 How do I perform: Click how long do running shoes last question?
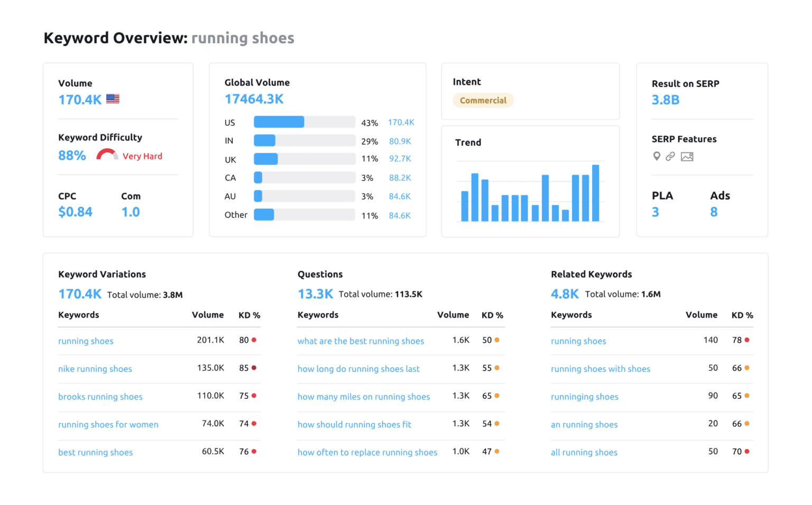(358, 369)
